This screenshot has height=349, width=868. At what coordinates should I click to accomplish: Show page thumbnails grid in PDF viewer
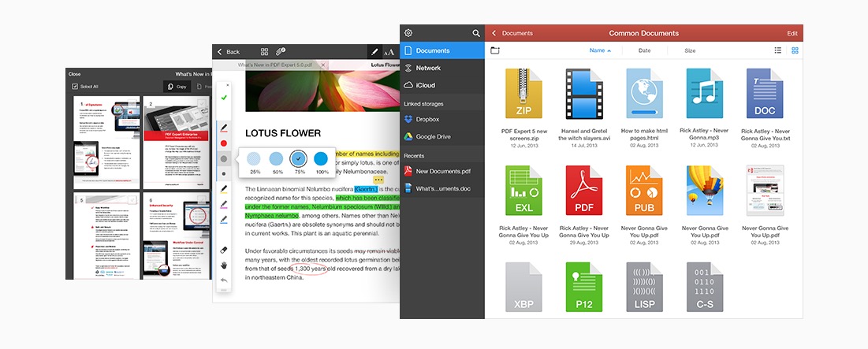[x=265, y=51]
